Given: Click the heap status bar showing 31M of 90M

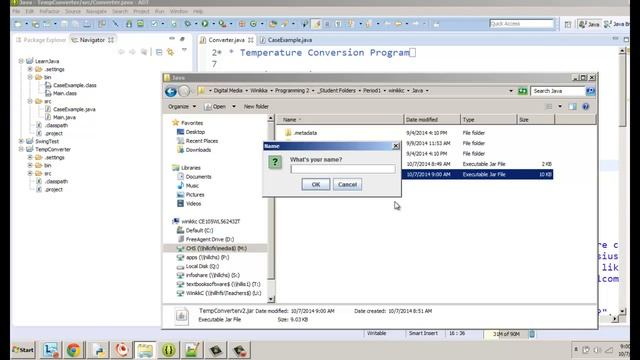Looking at the screenshot, I should coord(506,334).
